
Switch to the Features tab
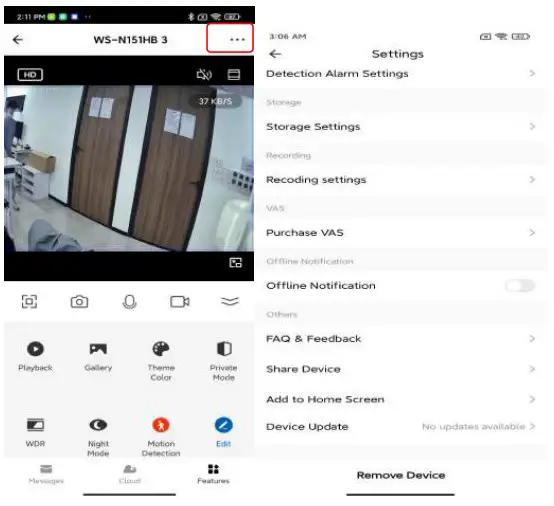213,474
